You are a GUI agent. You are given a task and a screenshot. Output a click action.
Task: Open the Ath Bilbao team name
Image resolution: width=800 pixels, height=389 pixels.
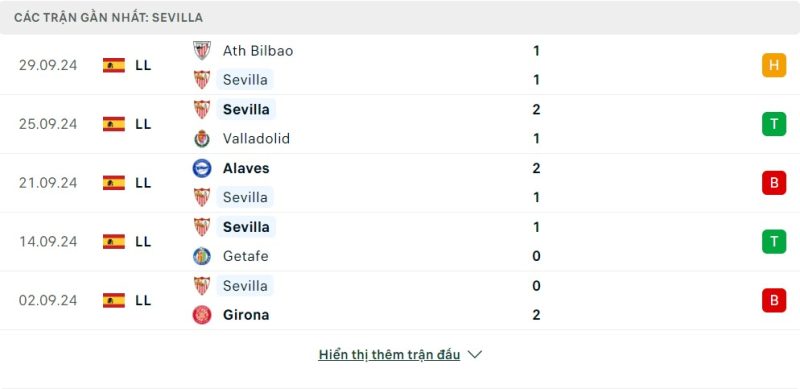coord(258,51)
